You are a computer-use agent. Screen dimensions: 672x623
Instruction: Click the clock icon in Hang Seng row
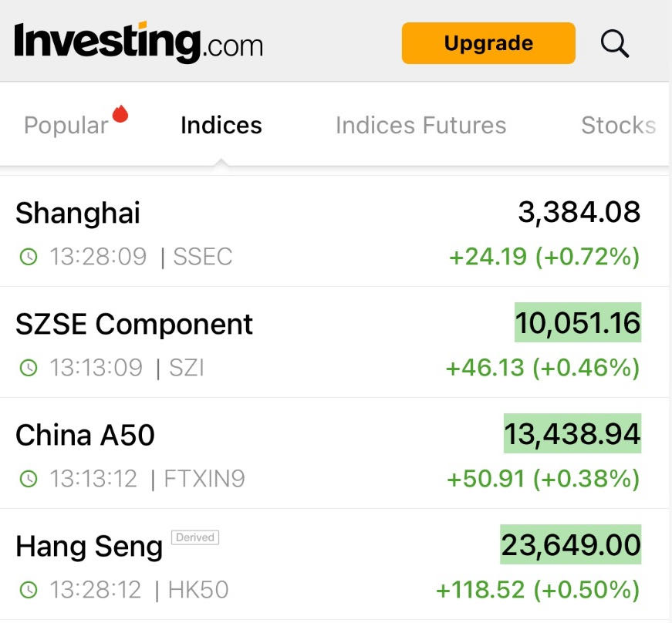pos(29,591)
